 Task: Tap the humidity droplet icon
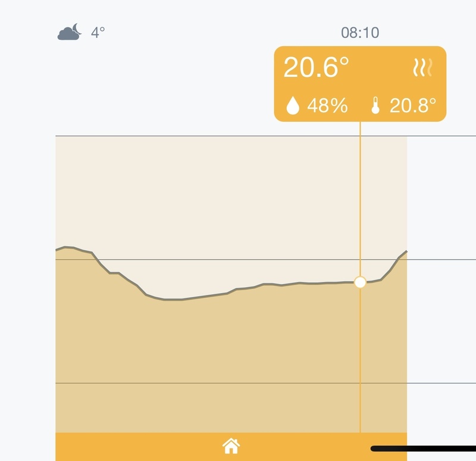pos(293,105)
